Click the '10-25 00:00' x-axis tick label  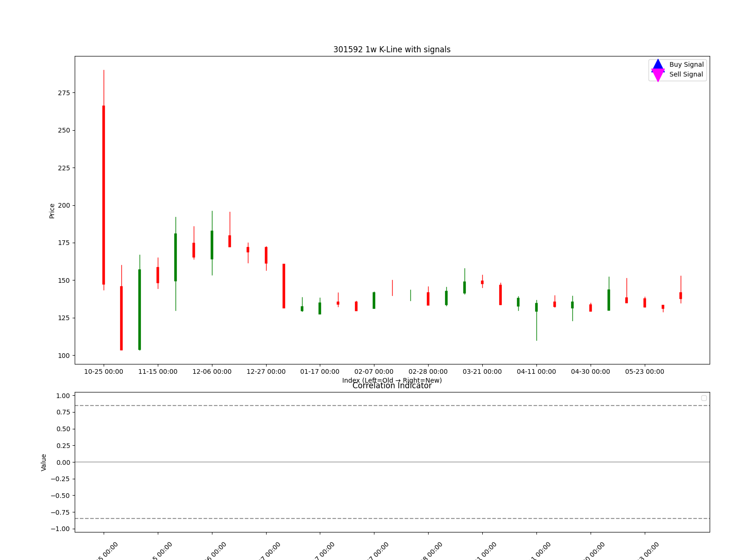pyautogui.click(x=104, y=371)
